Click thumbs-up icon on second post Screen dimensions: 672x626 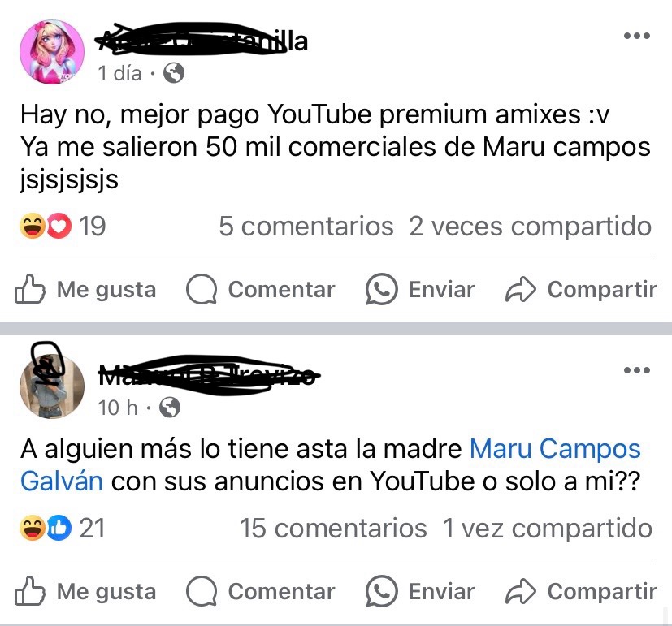pyautogui.click(x=29, y=591)
